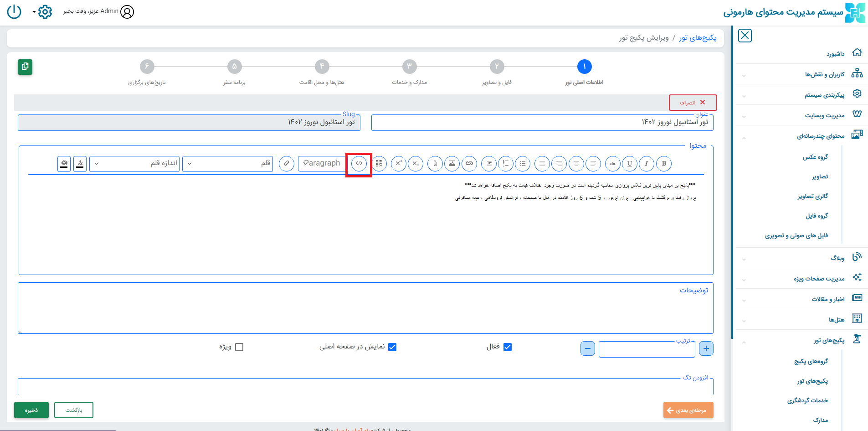Go to step 2 فایل و تصاویر
The image size is (868, 431).
[497, 67]
